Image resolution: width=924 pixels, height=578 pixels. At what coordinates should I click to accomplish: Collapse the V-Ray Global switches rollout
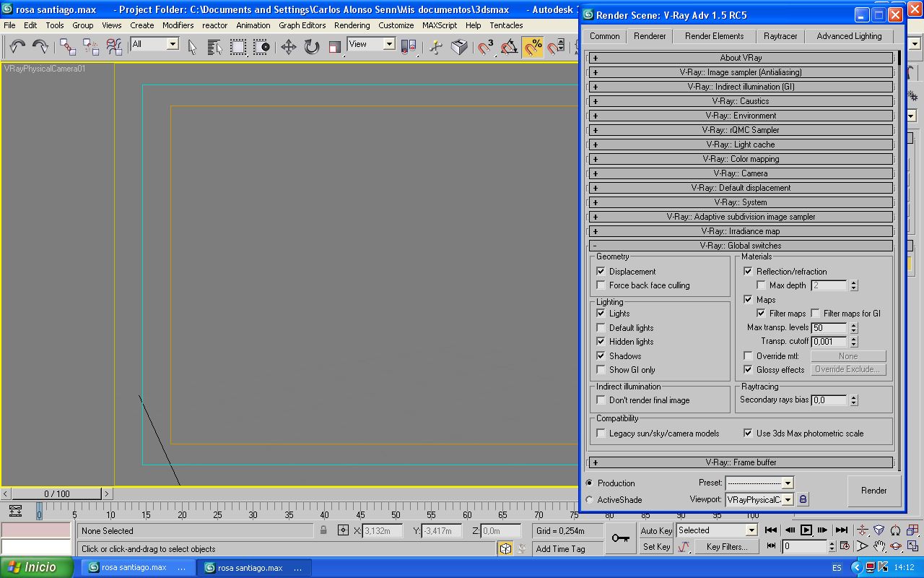pyautogui.click(x=741, y=246)
